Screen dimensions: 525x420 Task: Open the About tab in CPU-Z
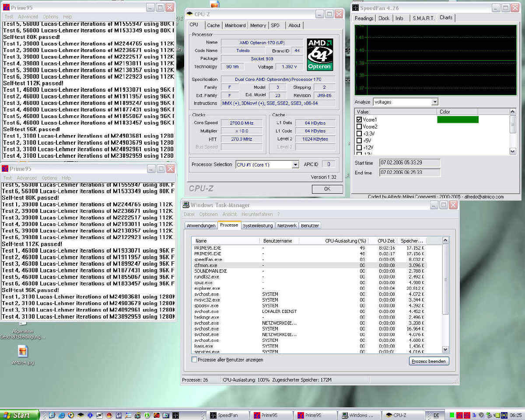(x=294, y=25)
